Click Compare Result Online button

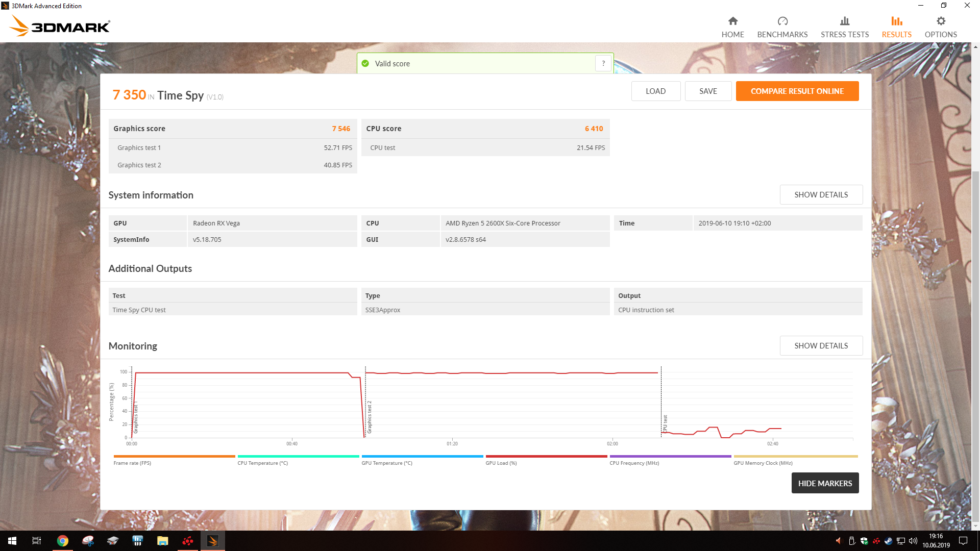pos(797,91)
